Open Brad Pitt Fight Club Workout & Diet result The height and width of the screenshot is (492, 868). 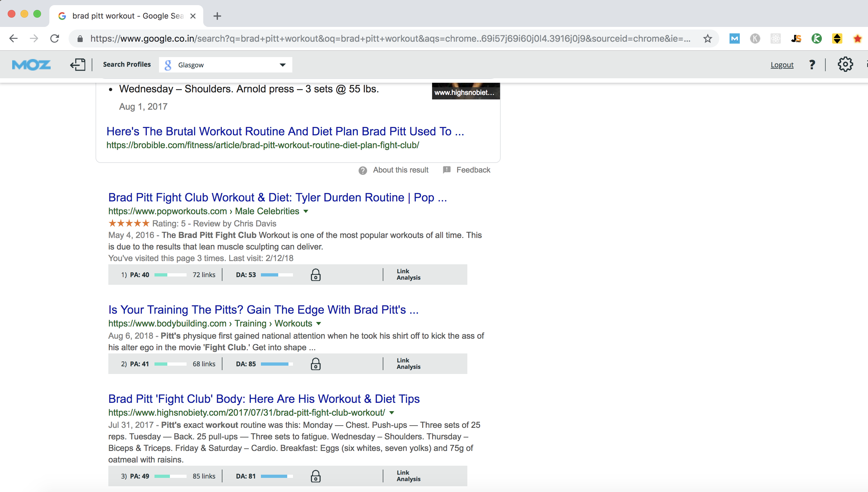pos(278,197)
